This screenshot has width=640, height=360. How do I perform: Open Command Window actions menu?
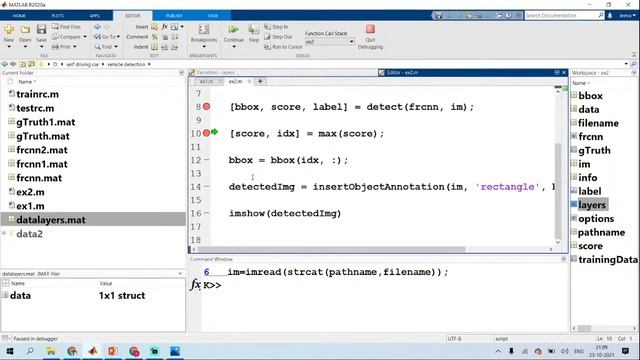pyautogui.click(x=564, y=259)
